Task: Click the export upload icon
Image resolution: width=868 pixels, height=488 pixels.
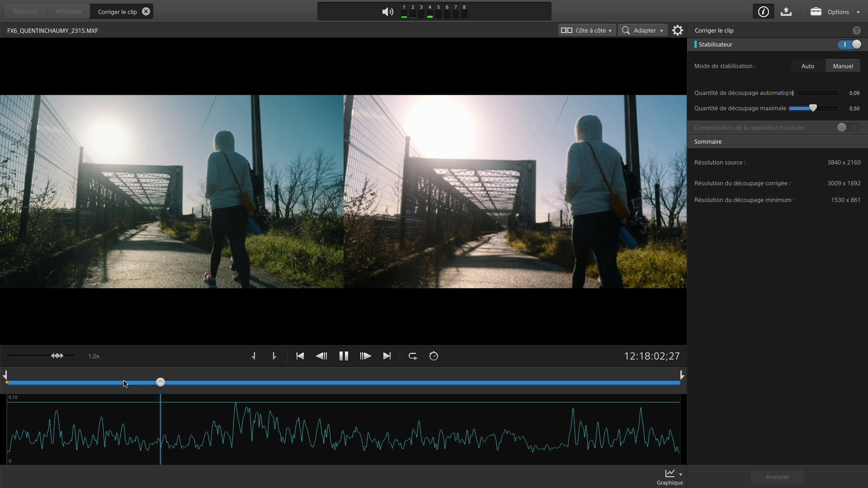Action: pyautogui.click(x=786, y=12)
